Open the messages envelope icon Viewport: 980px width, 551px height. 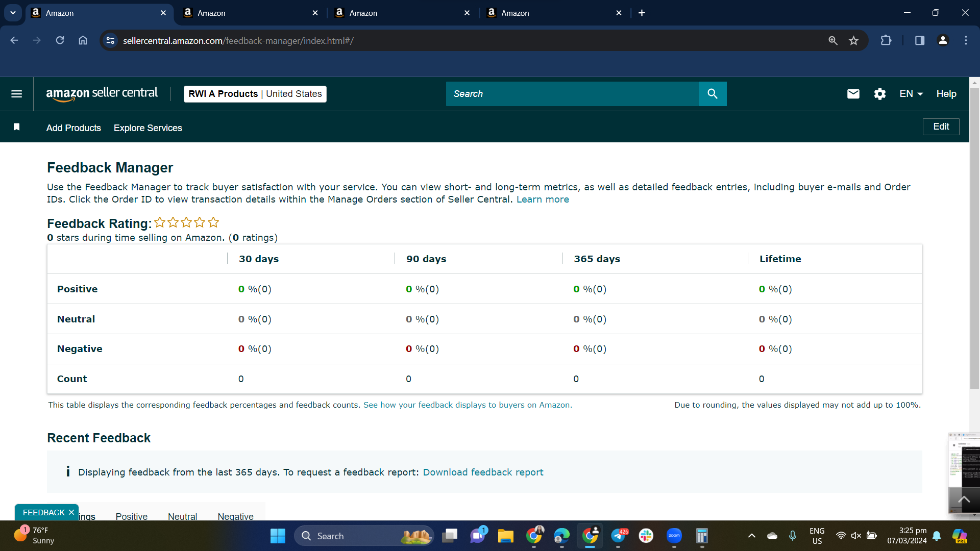(853, 94)
